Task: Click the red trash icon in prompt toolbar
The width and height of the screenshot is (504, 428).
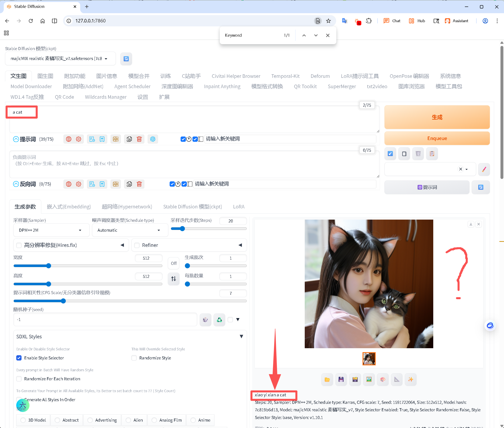Action: pos(139,139)
